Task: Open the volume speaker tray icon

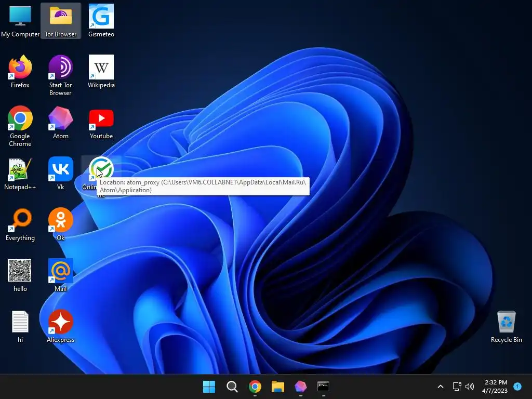Action: (470, 387)
